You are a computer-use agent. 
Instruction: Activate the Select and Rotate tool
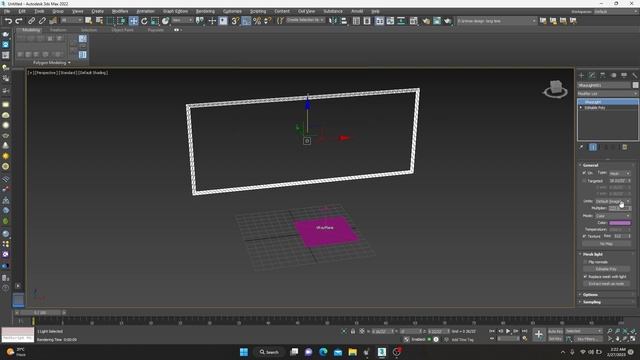pos(144,21)
